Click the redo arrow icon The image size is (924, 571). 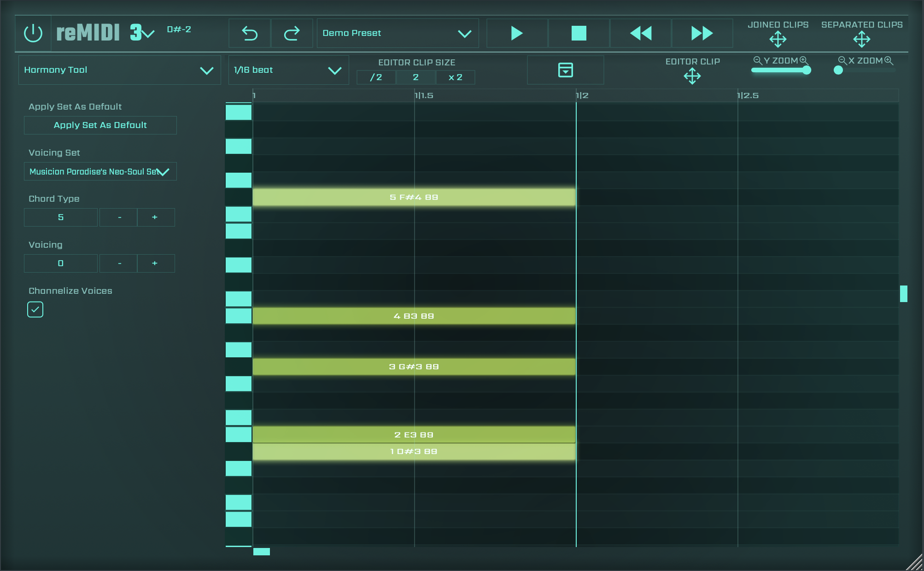tap(292, 33)
